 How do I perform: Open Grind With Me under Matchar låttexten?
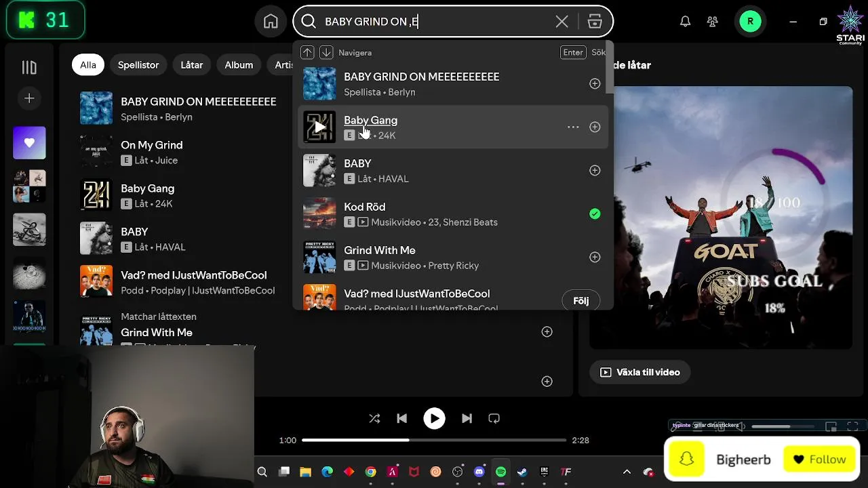[157, 333]
